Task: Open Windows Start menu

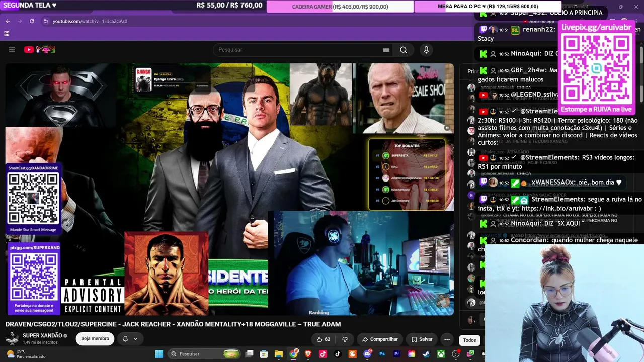Action: [159, 354]
